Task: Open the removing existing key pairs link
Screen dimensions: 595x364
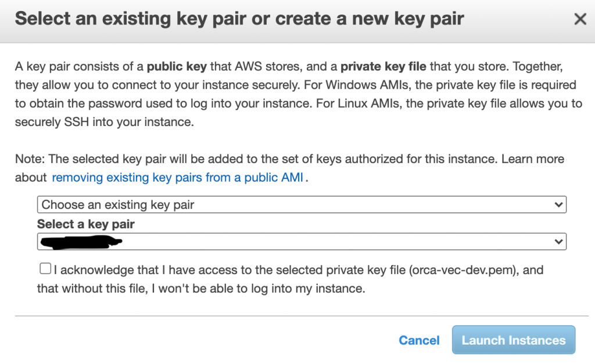Action: coord(177,178)
